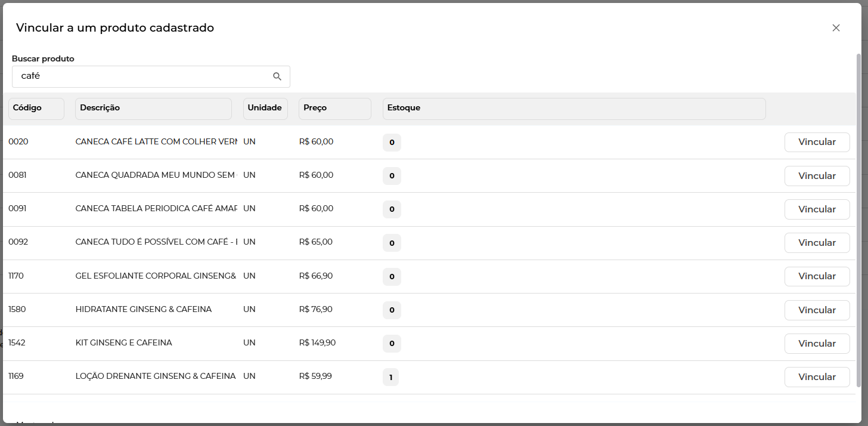Viewport: 868px width, 426px height.
Task: Click the Unidade column header
Action: [265, 109]
